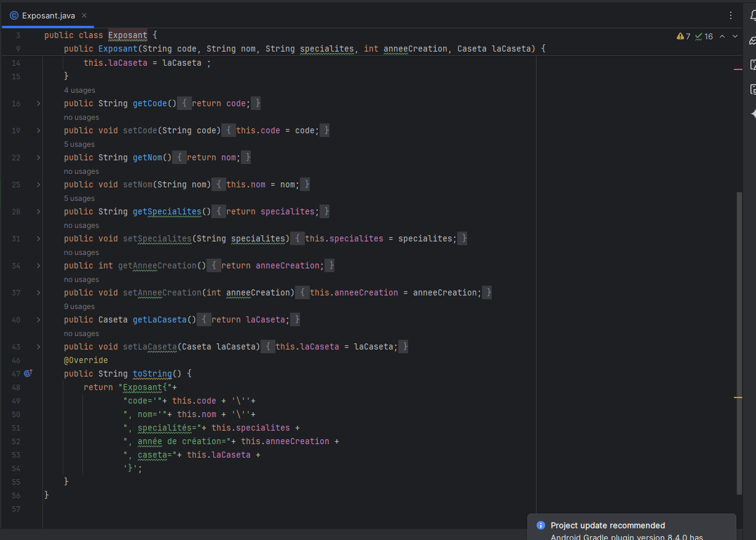Click 'this.laCaseta = laCaseta' on line 14
The width and height of the screenshot is (756, 540).
pos(143,63)
